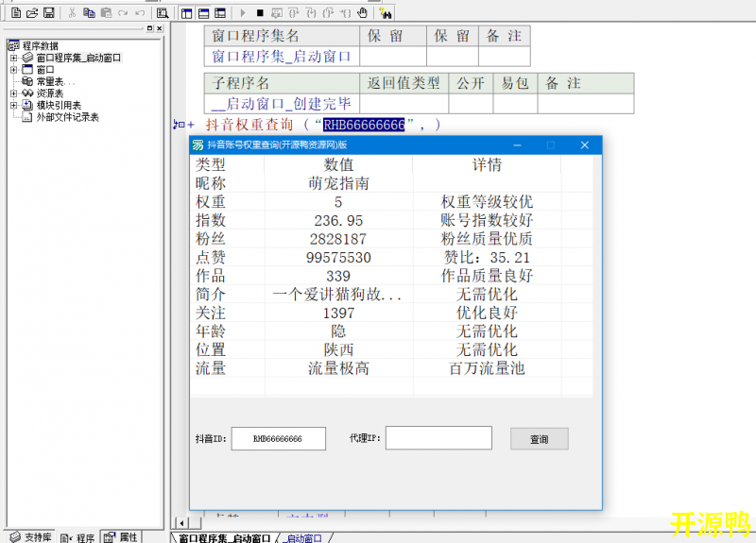This screenshot has width=756, height=543.
Task: Click the New file toolbar icon
Action: [x=16, y=13]
